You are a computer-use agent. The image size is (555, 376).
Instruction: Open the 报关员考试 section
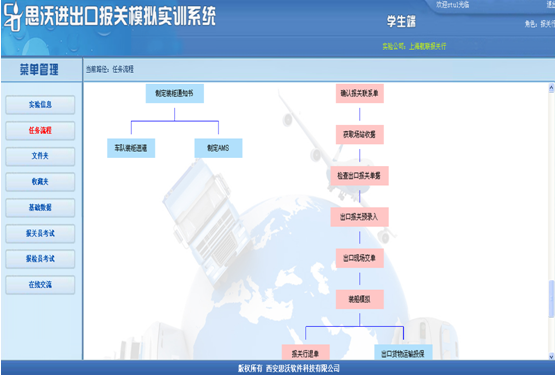point(40,234)
